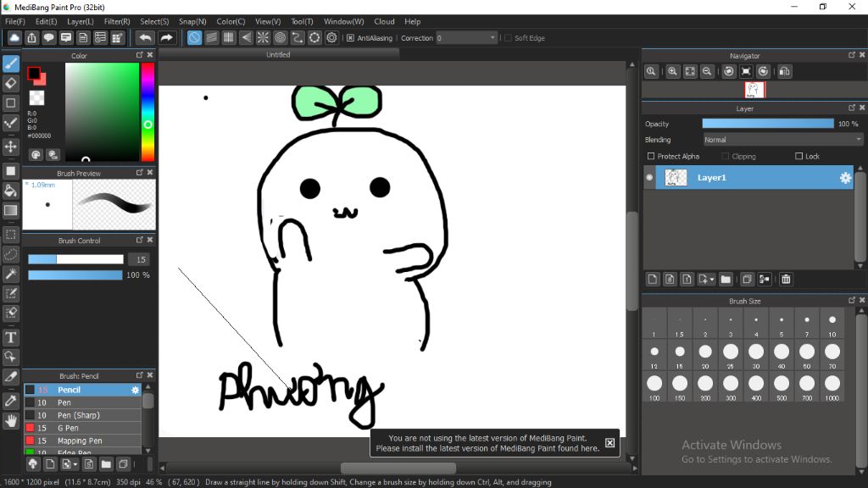Expand add-brush dropdown in Brush panel

pos(75,464)
